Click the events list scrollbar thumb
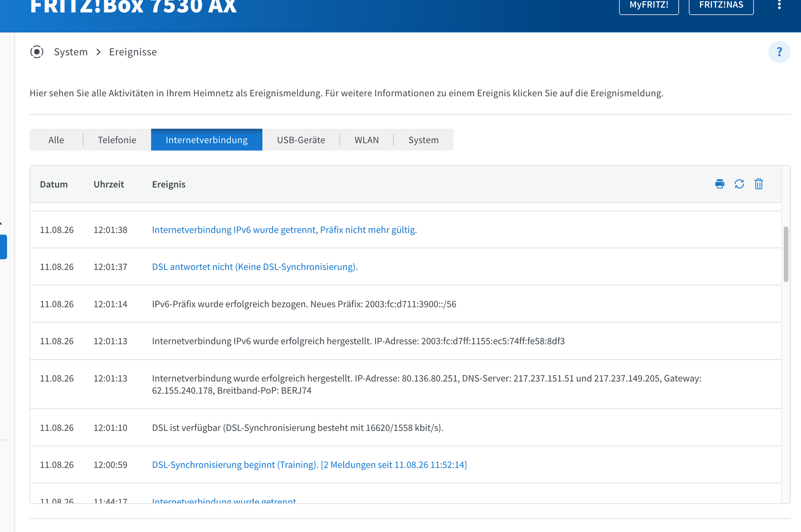801x532 pixels. [x=786, y=254]
